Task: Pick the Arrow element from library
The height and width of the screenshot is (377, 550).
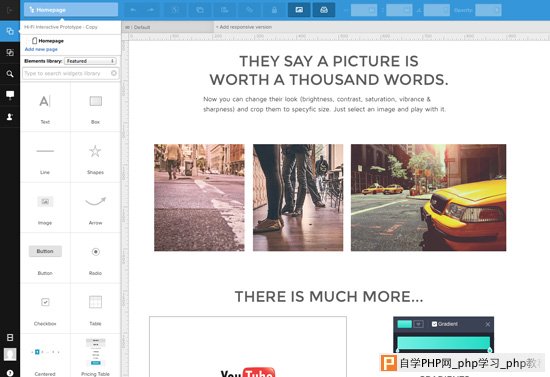Action: point(95,208)
